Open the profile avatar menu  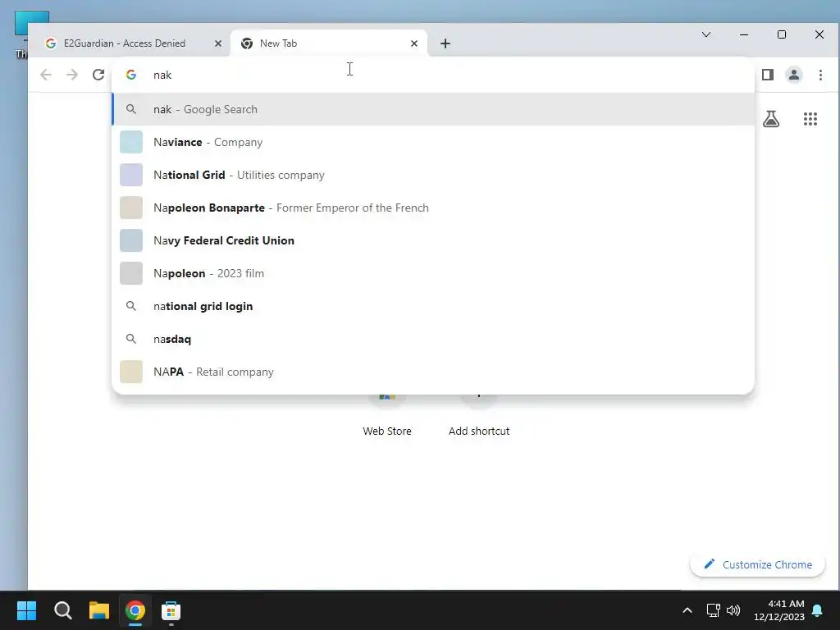793,75
